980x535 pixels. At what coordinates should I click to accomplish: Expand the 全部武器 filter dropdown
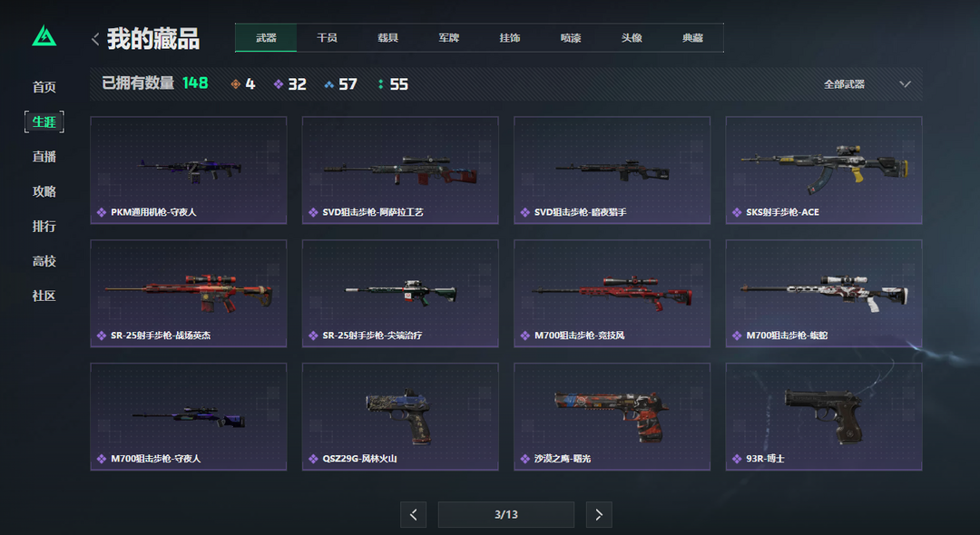coord(867,84)
